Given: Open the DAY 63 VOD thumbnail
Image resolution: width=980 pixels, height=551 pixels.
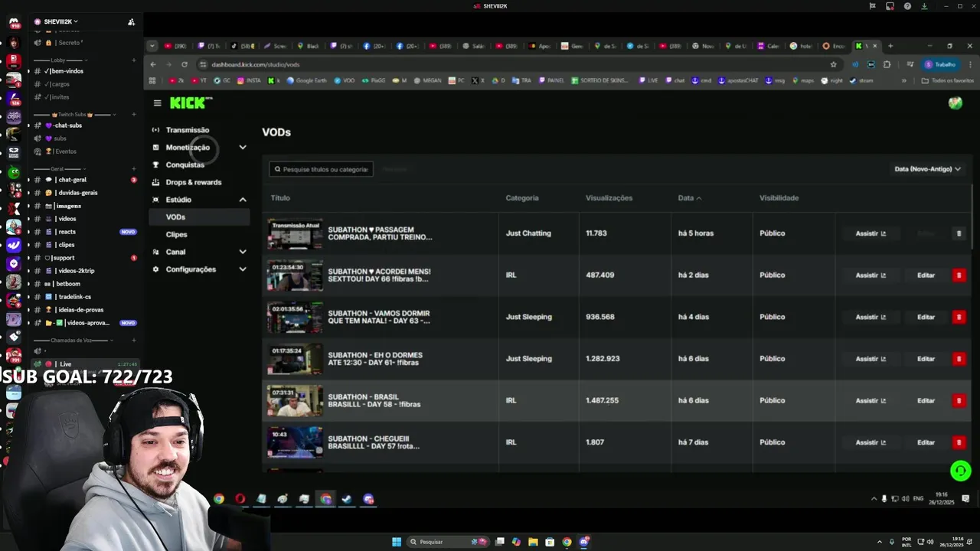Looking at the screenshot, I should [295, 317].
